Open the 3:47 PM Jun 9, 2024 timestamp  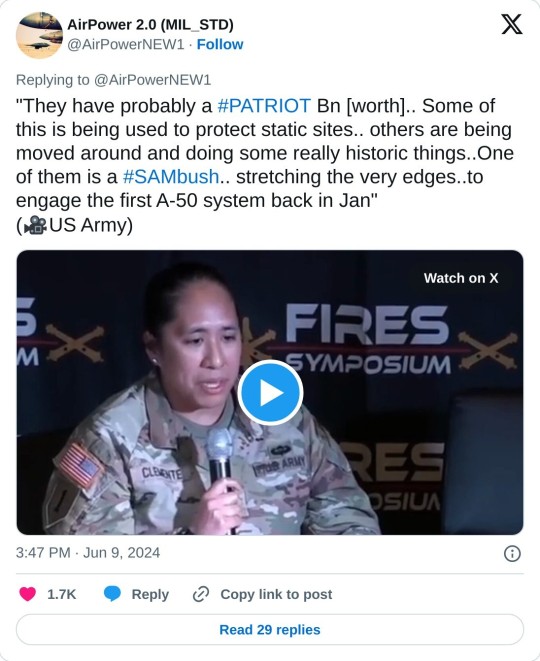88,553
